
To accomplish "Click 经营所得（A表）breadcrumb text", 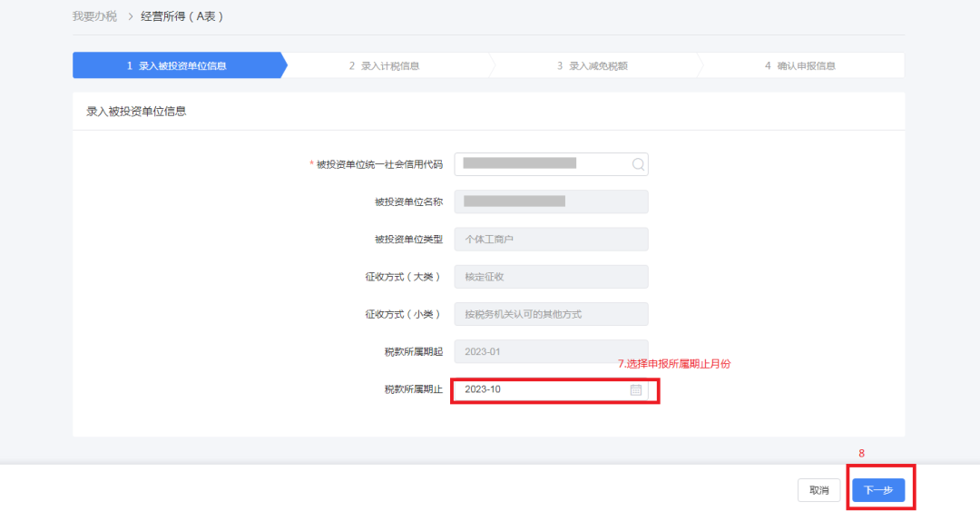I will pyautogui.click(x=181, y=16).
